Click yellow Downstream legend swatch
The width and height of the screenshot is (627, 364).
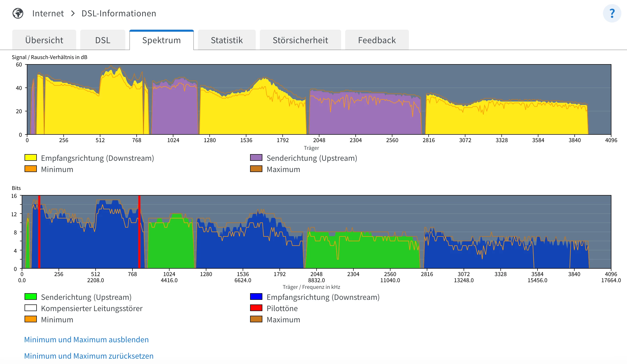[x=31, y=158]
